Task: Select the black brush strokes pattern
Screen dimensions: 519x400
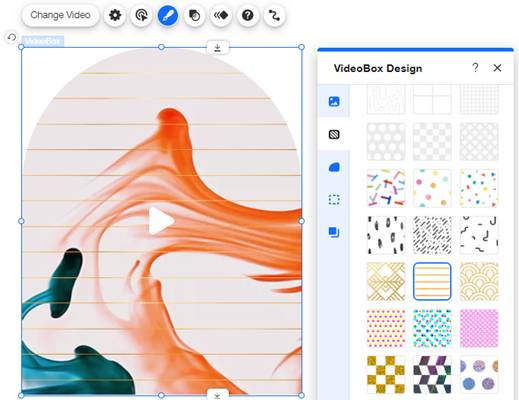Action: (386, 235)
